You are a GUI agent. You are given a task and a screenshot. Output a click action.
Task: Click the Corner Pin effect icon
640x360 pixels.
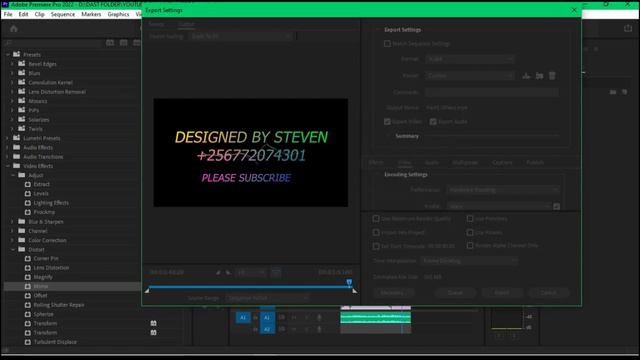28,258
